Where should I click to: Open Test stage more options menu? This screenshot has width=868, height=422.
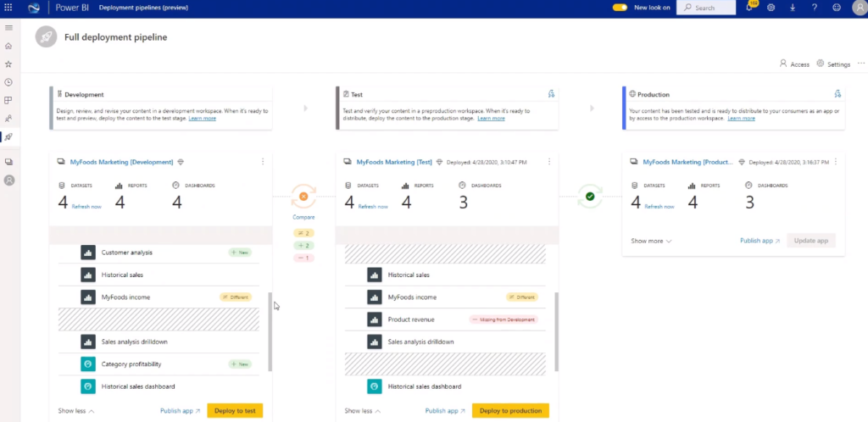tap(549, 162)
